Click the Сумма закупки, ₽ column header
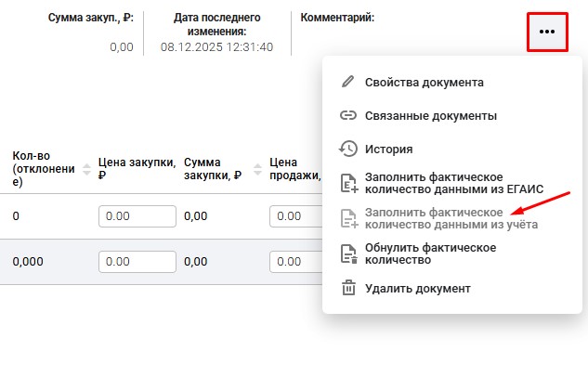Image resolution: width=588 pixels, height=377 pixels. [x=213, y=169]
